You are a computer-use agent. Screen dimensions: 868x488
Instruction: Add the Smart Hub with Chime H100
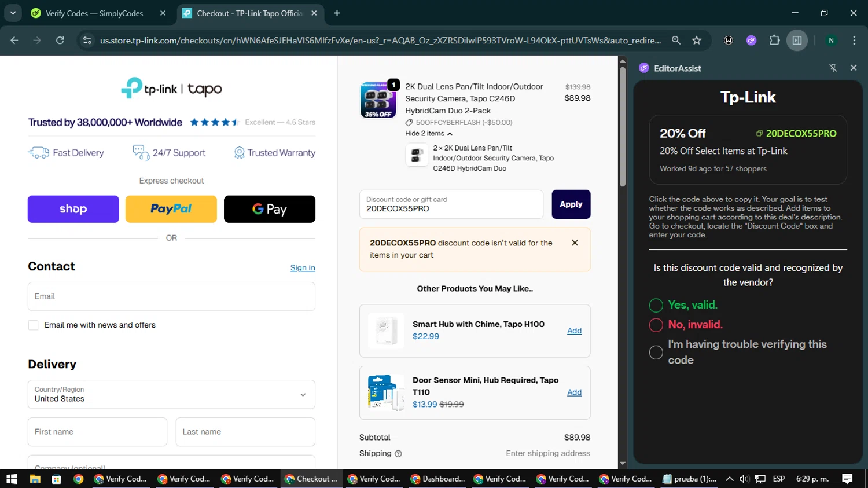tap(574, 331)
